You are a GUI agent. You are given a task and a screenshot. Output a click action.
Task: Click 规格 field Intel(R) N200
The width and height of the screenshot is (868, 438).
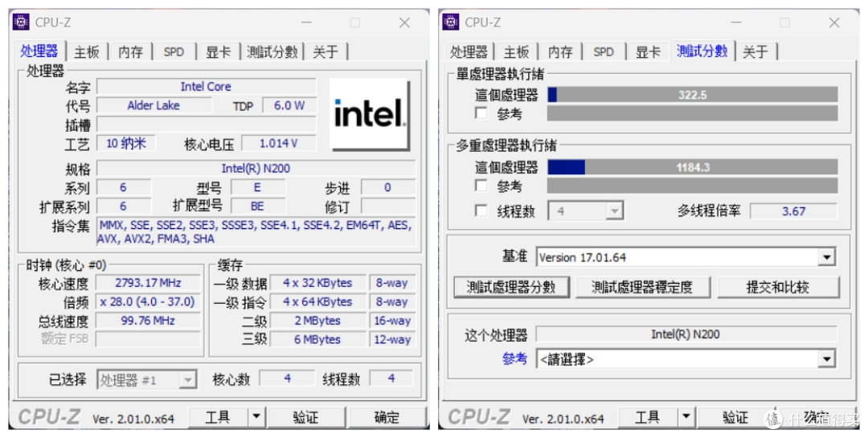tap(256, 168)
